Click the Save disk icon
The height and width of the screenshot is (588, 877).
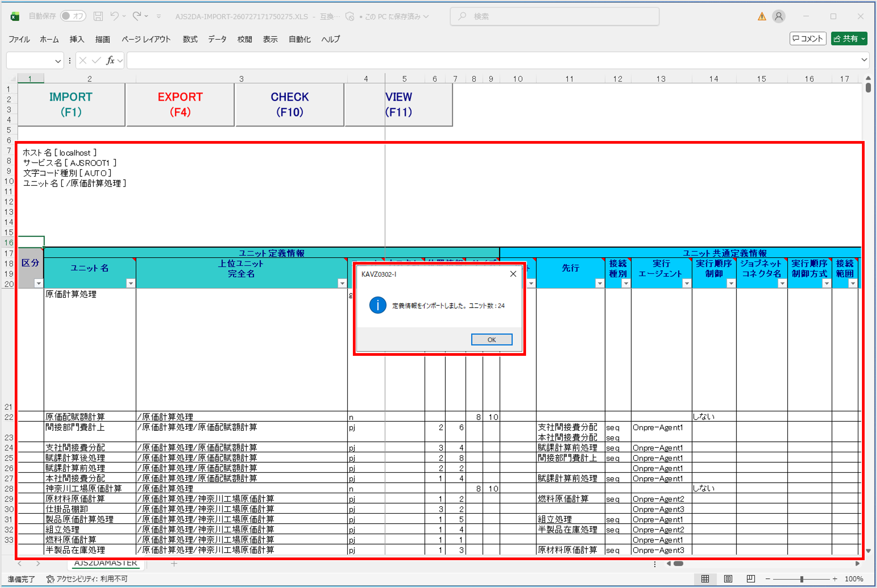tap(98, 16)
